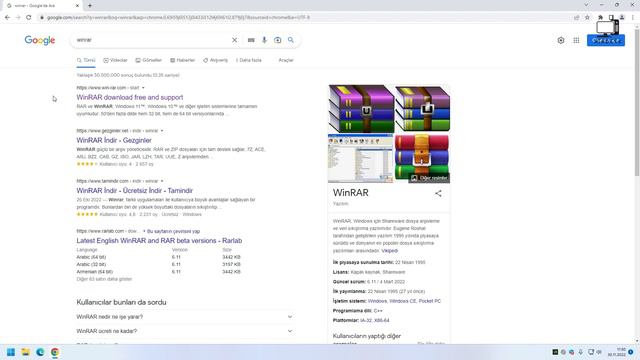Search by image with camera icon
Viewport: 640px width, 360px height.
278,40
